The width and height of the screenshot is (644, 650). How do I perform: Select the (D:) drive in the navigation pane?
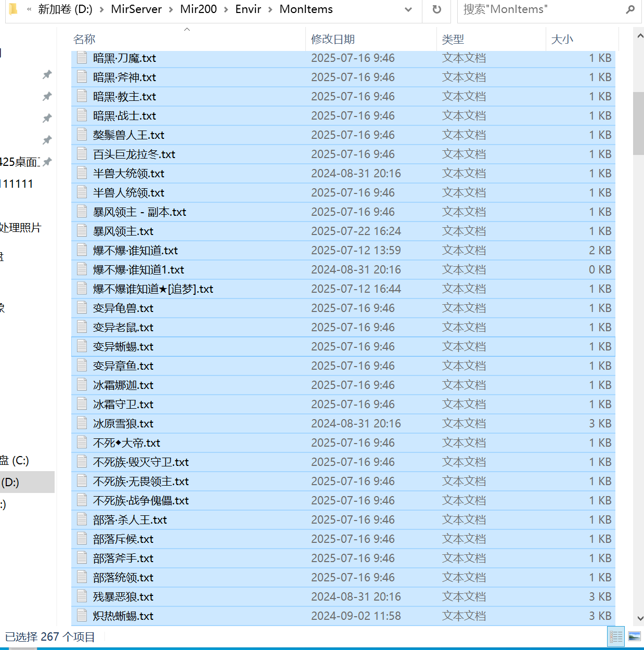(x=26, y=482)
